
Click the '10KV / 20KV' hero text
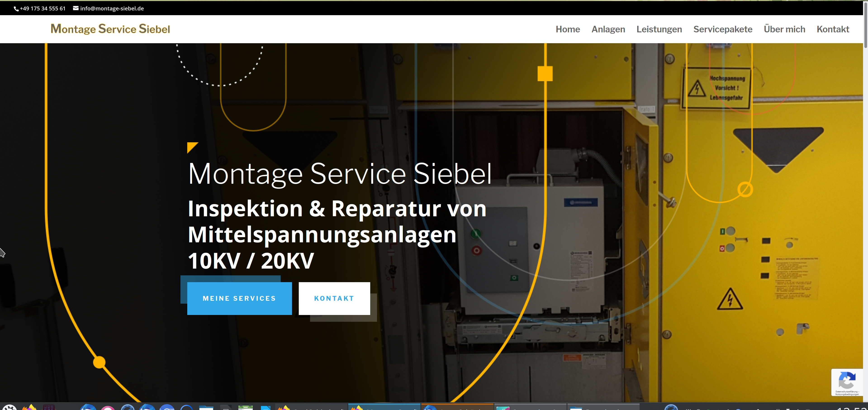click(251, 261)
